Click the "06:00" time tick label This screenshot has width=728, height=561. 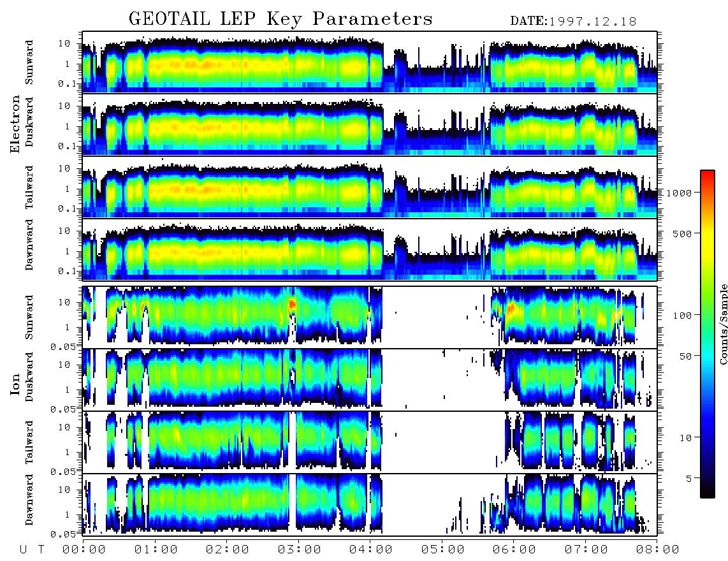(x=514, y=550)
